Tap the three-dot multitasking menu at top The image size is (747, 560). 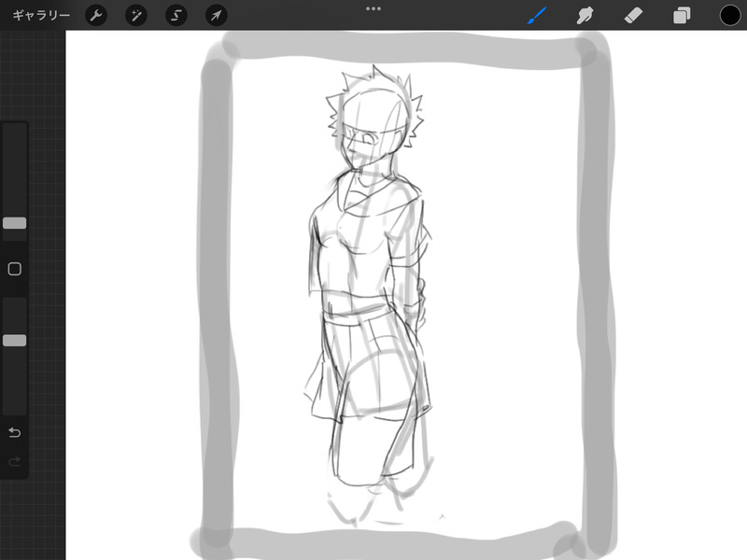(x=373, y=8)
